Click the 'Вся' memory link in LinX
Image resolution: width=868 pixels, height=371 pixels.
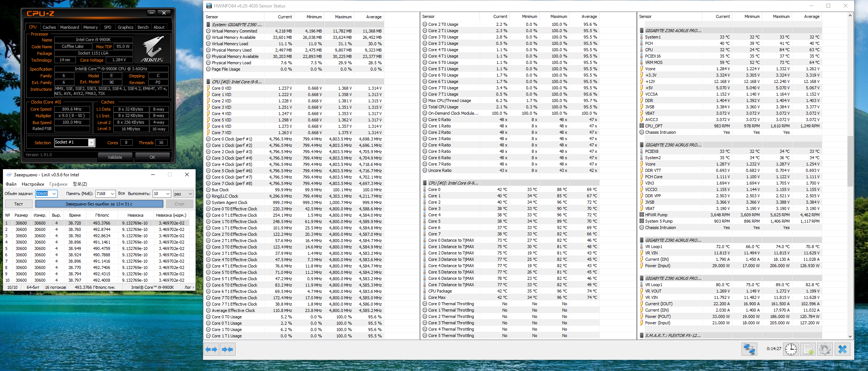121,194
